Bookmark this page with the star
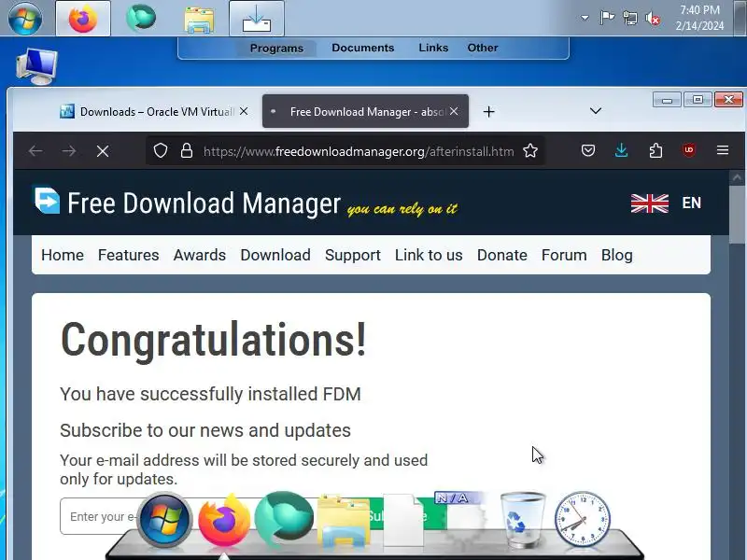Image resolution: width=747 pixels, height=560 pixels. coord(530,151)
